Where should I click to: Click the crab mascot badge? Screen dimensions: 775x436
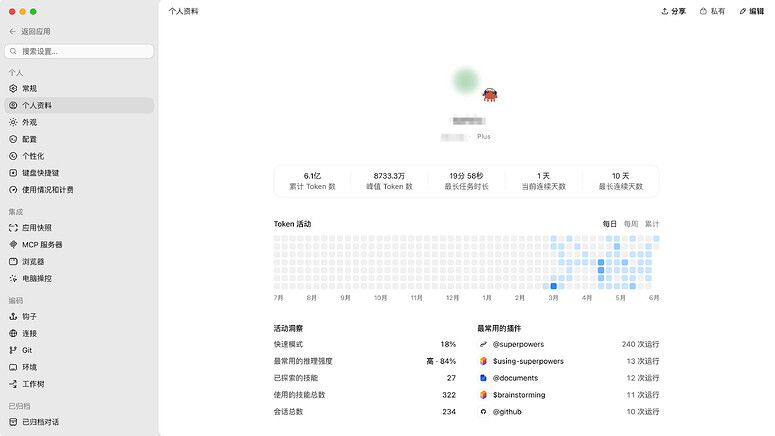[490, 94]
